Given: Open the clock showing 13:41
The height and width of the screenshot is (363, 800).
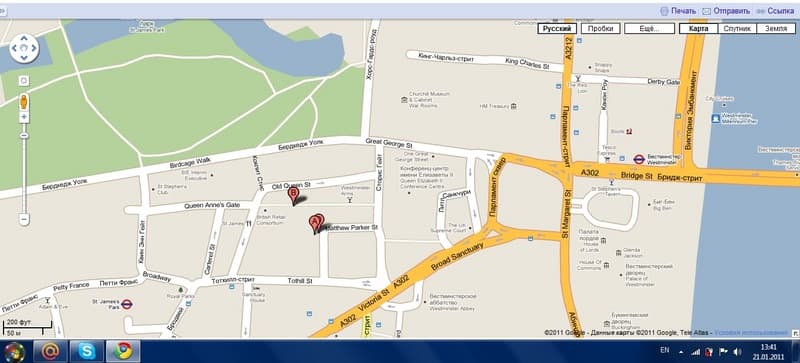Looking at the screenshot, I should point(768,352).
